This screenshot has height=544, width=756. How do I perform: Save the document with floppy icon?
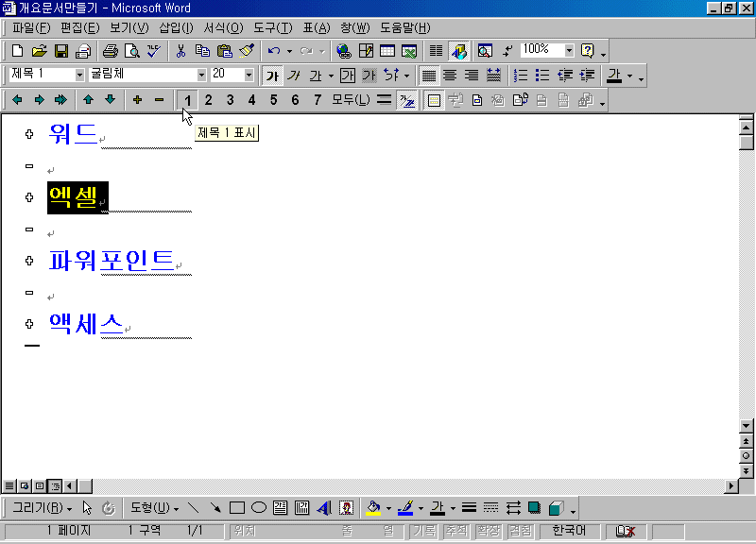61,51
